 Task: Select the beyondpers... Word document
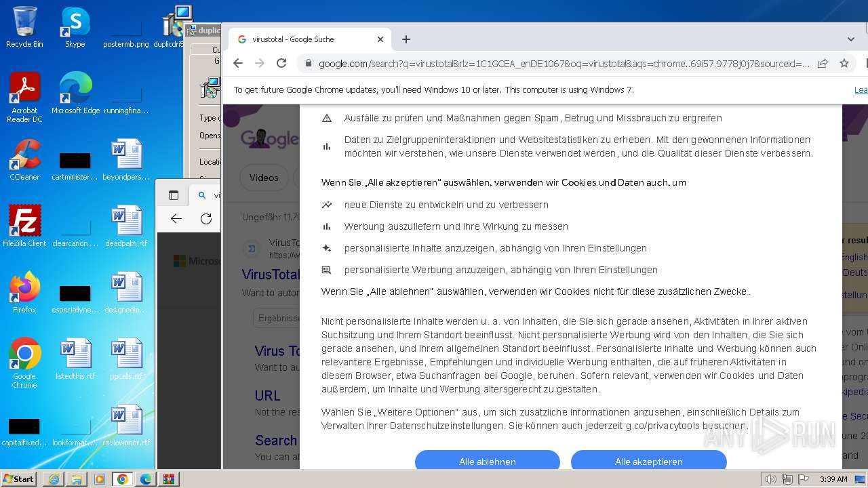(x=126, y=160)
